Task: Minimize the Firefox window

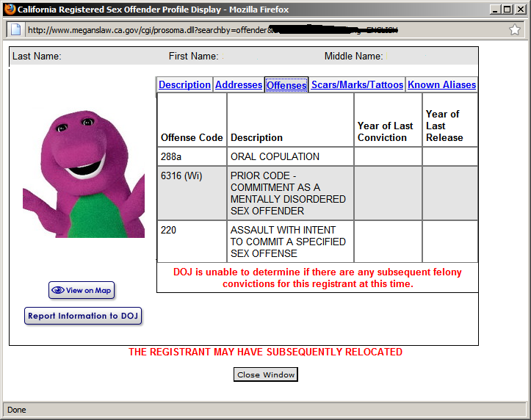Action: click(x=495, y=10)
